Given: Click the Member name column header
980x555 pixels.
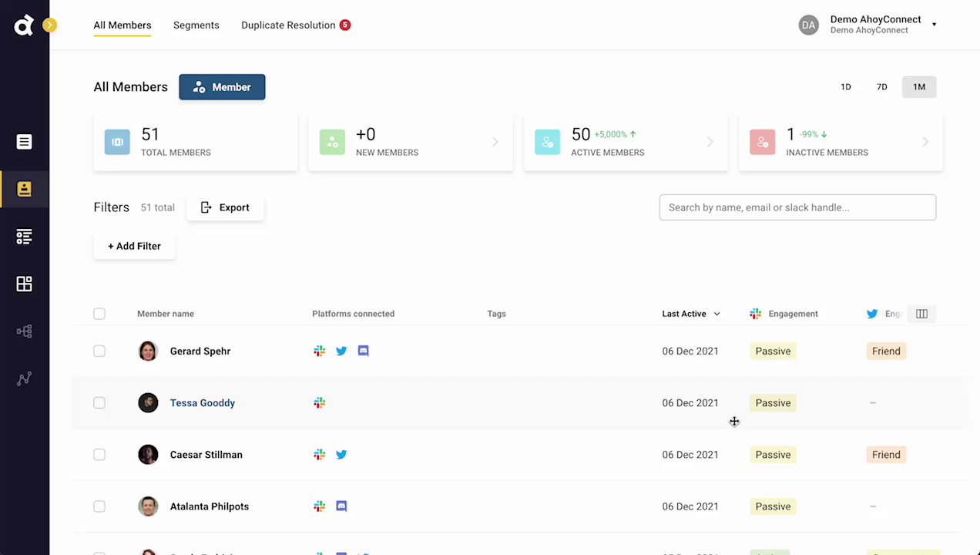Looking at the screenshot, I should click(x=166, y=314).
